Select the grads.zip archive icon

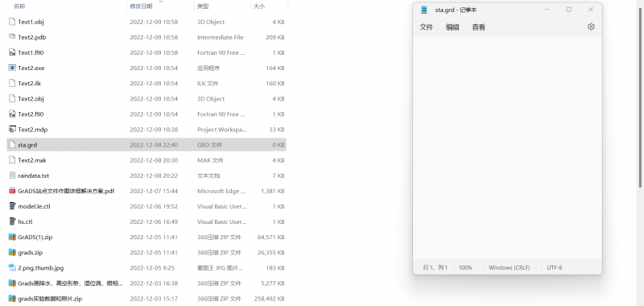point(12,253)
